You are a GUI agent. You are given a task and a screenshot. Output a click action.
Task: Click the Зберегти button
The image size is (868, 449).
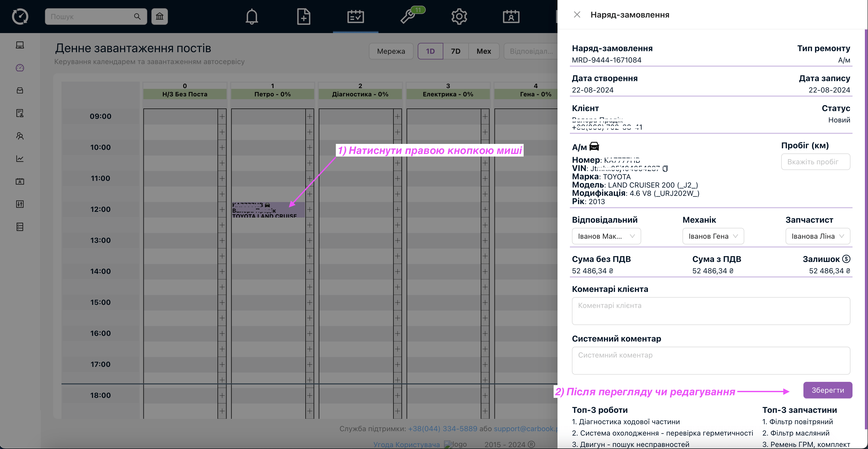pyautogui.click(x=827, y=390)
